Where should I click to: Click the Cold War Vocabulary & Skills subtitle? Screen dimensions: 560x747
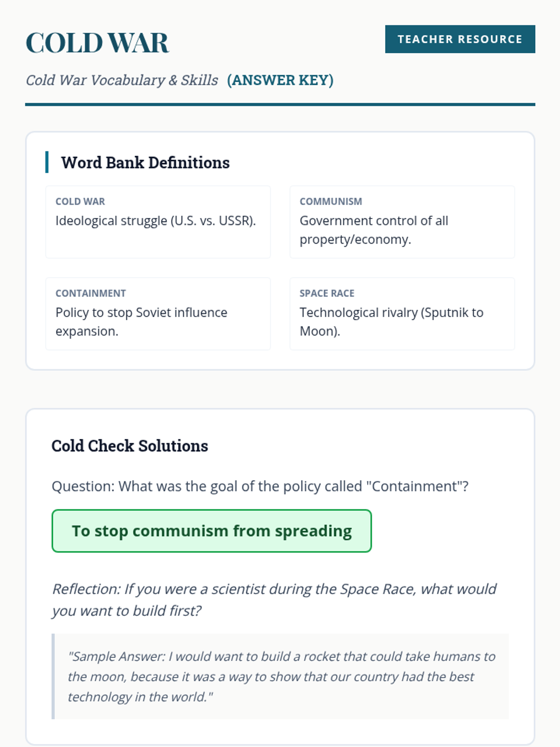(122, 80)
